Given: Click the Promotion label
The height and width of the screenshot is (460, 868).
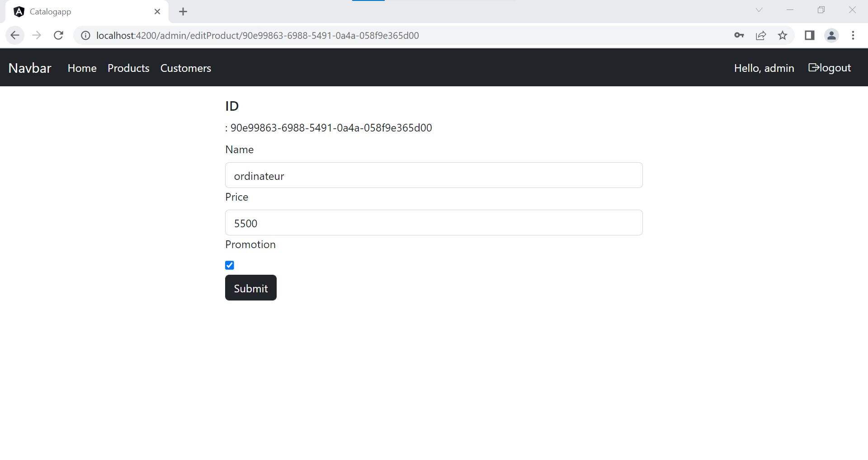Looking at the screenshot, I should click(250, 244).
